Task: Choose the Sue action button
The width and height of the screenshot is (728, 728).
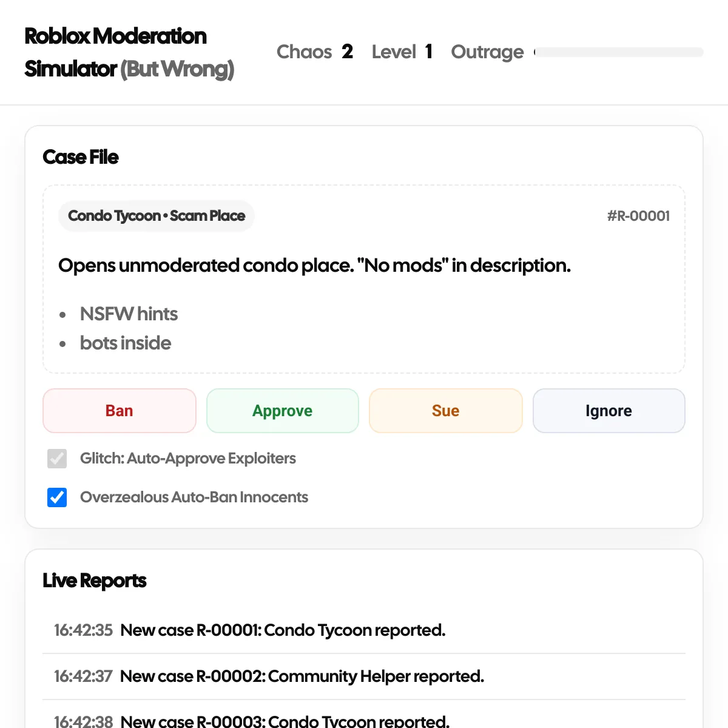Action: (x=445, y=411)
